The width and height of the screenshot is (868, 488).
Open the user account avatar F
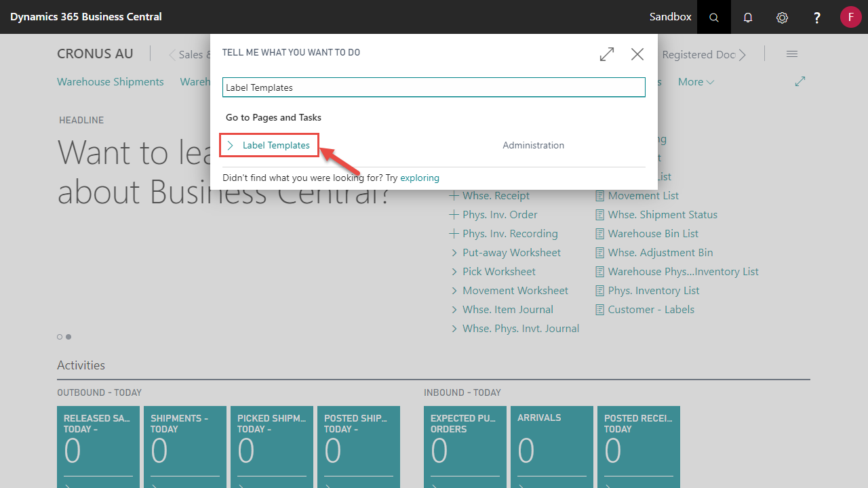[x=850, y=17]
